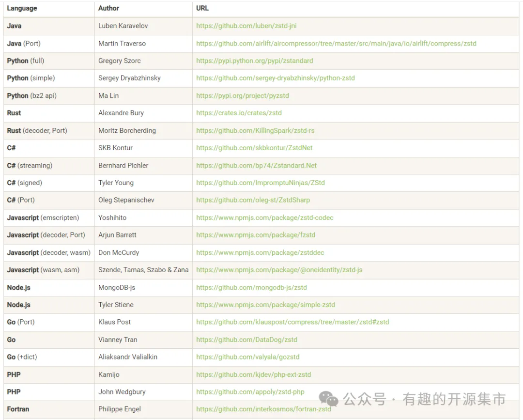Open the KillingSpark/zstd-rs link
The image size is (523, 420).
tap(255, 130)
